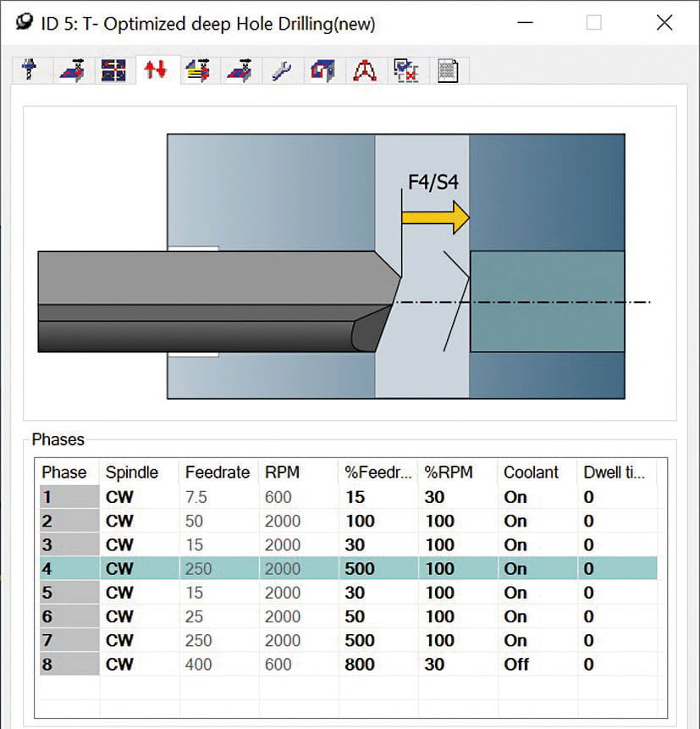Click the Feedrate value 50 in phase 2

(195, 521)
